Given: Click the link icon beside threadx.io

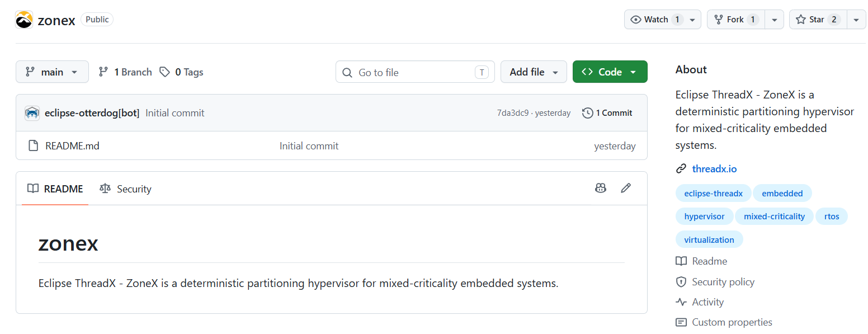Looking at the screenshot, I should pos(681,169).
